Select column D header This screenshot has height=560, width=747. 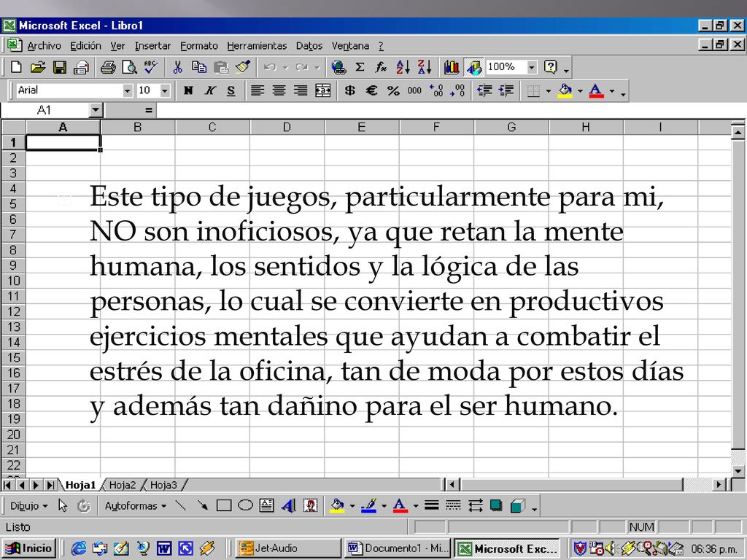[x=287, y=127]
